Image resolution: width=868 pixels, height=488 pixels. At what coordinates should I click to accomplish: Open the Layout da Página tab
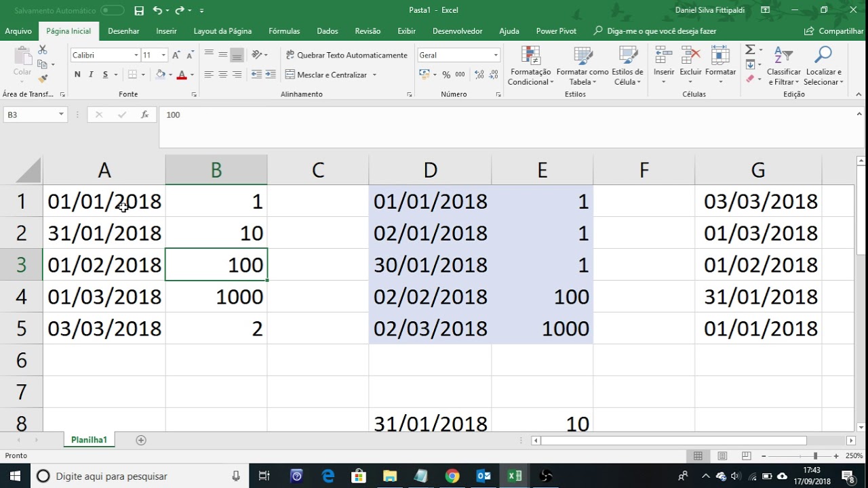click(222, 31)
